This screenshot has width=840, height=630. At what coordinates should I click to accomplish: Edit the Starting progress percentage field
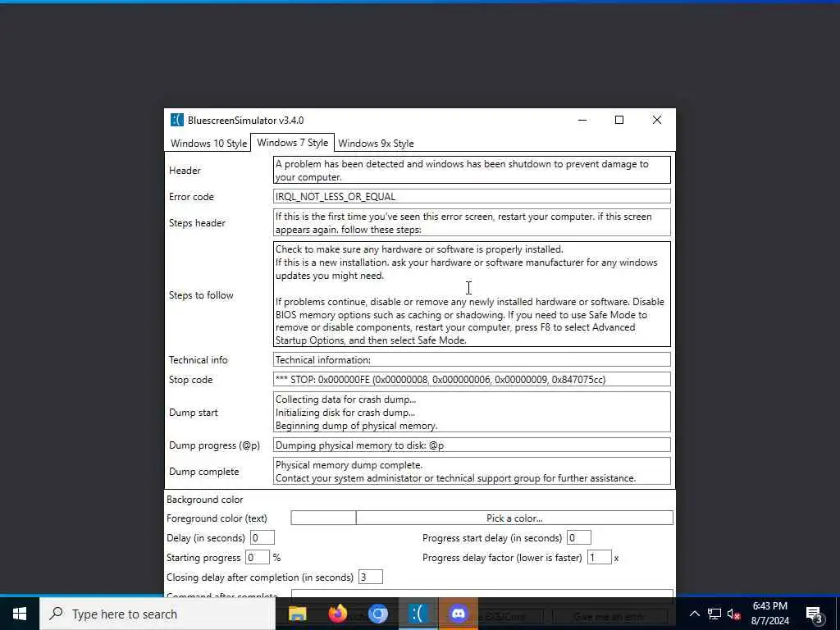click(257, 558)
